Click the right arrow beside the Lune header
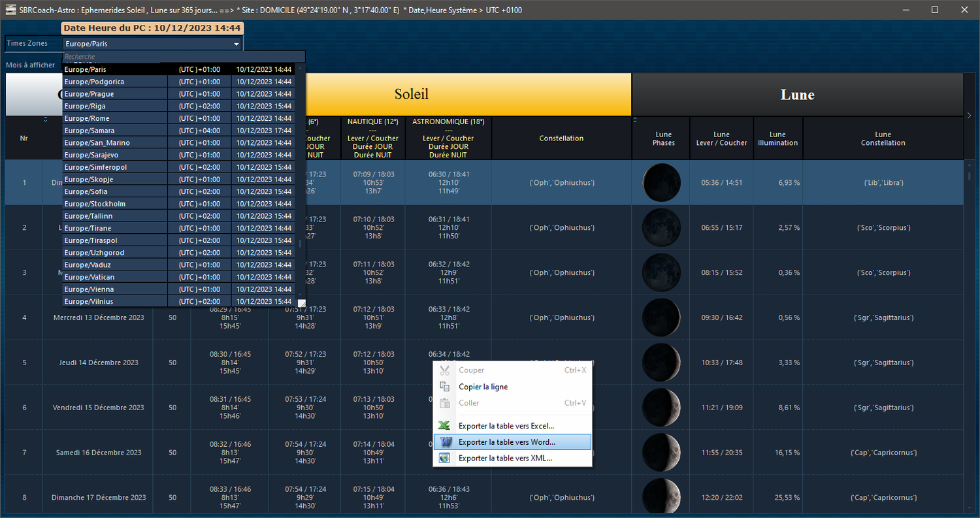The width and height of the screenshot is (980, 518). point(969,116)
